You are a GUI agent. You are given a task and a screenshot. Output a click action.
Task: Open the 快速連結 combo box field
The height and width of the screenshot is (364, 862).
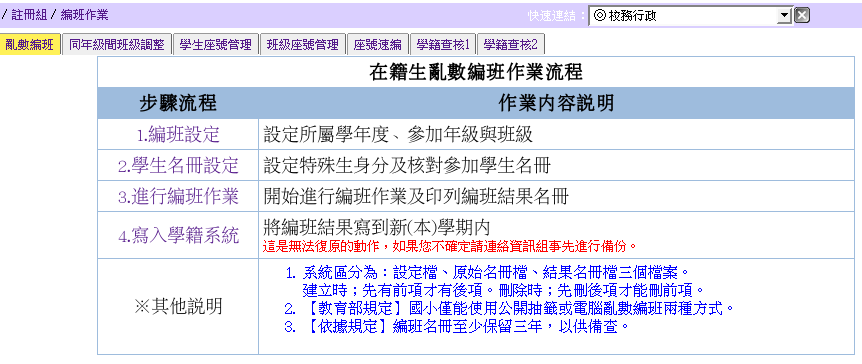point(690,16)
